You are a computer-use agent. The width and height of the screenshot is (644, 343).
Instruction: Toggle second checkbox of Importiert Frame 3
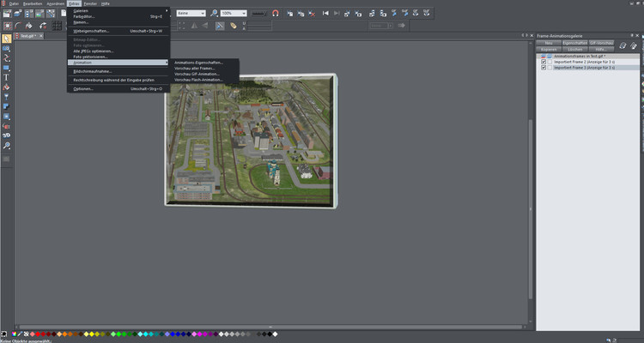click(550, 67)
